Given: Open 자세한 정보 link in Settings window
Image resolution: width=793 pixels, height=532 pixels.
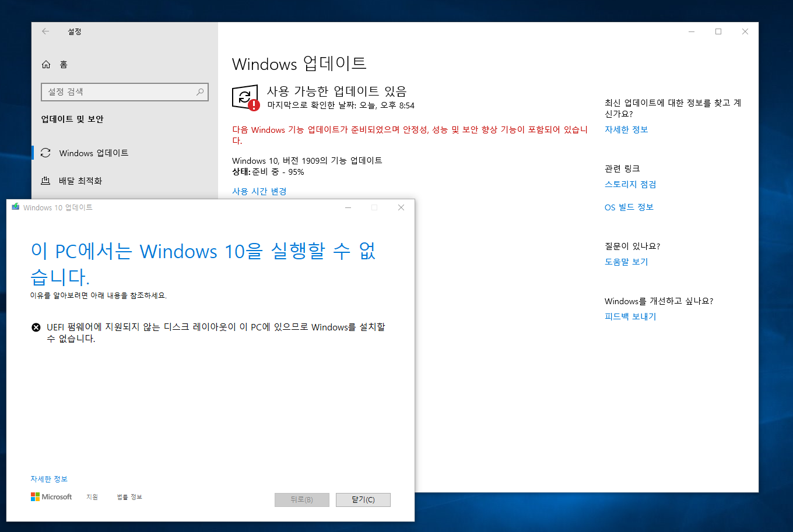Looking at the screenshot, I should click(x=626, y=129).
